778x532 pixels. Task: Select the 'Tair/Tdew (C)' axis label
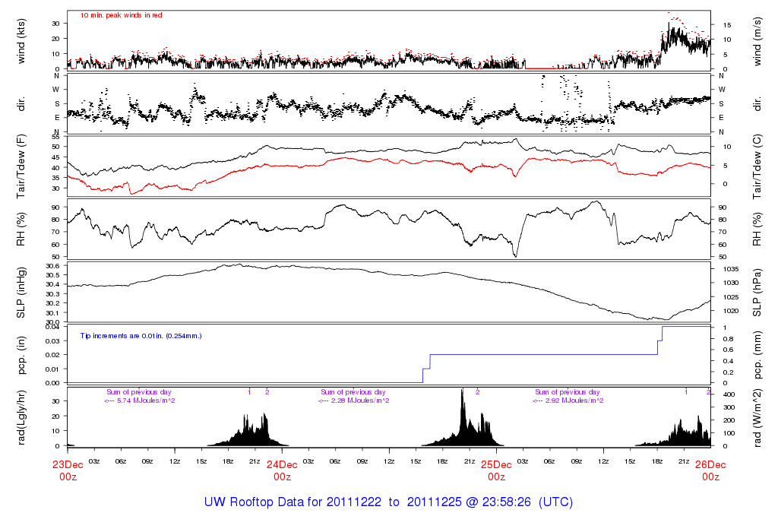pos(757,166)
